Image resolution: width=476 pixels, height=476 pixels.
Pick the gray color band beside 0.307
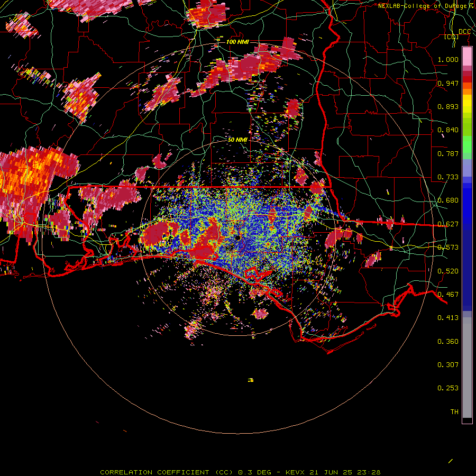click(x=467, y=368)
